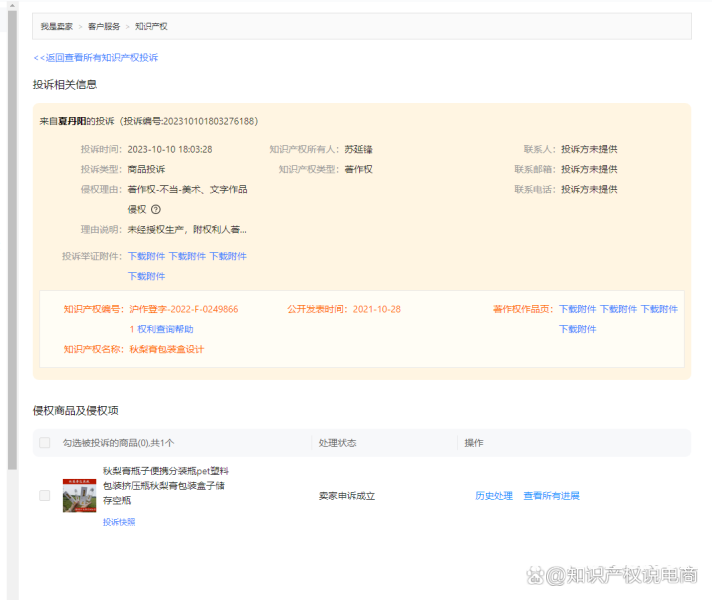This screenshot has height=600, width=712.
Task: Click 历史处理 action link
Action: (x=494, y=496)
